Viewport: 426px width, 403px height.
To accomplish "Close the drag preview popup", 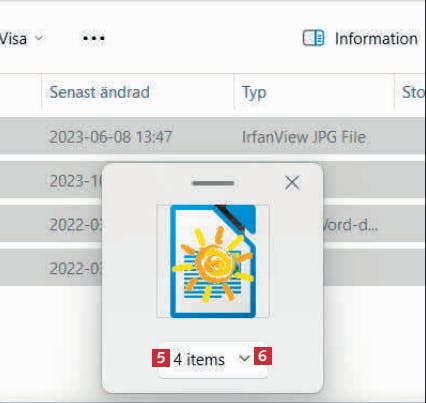I will pyautogui.click(x=292, y=183).
